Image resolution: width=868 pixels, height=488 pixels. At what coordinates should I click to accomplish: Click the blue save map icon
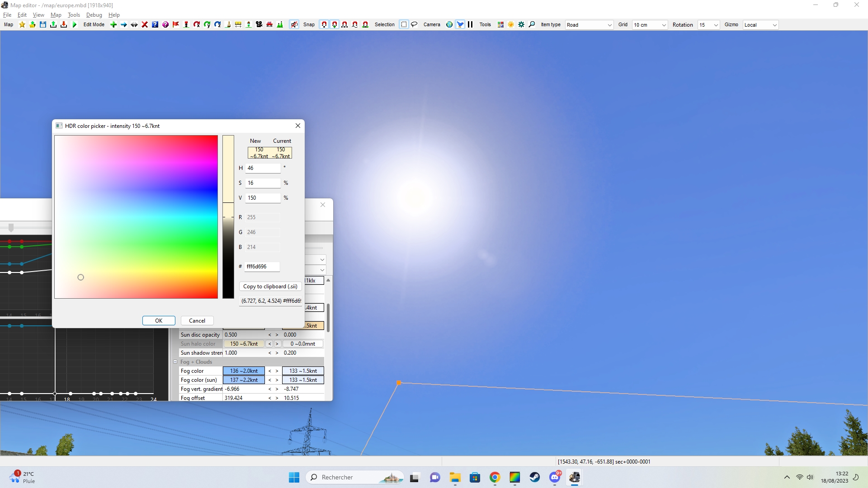pos(43,25)
